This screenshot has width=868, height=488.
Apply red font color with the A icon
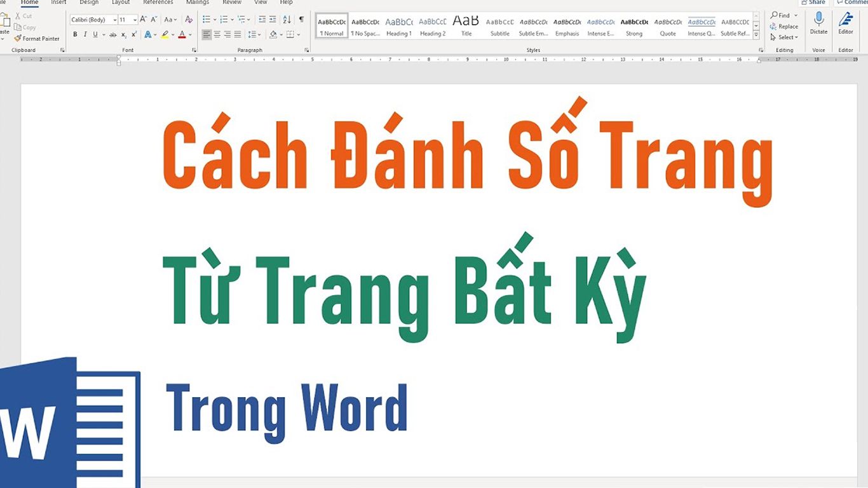click(x=182, y=34)
